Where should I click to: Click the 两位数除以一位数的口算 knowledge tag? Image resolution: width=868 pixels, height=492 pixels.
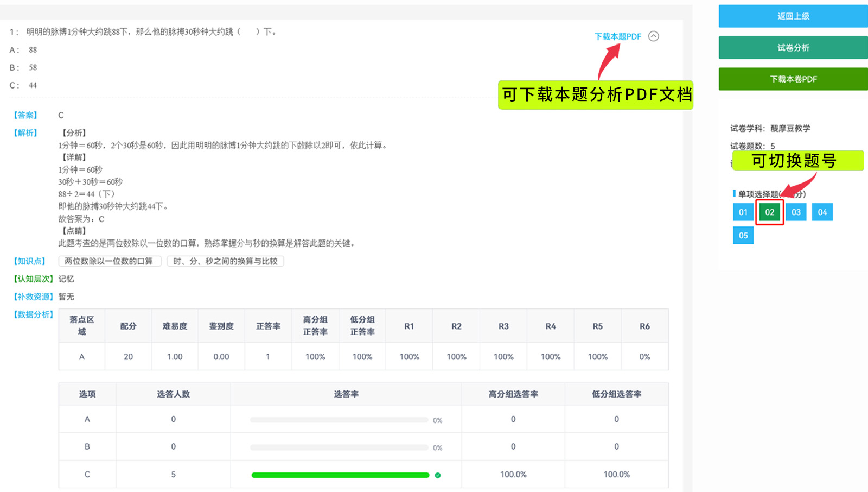109,261
